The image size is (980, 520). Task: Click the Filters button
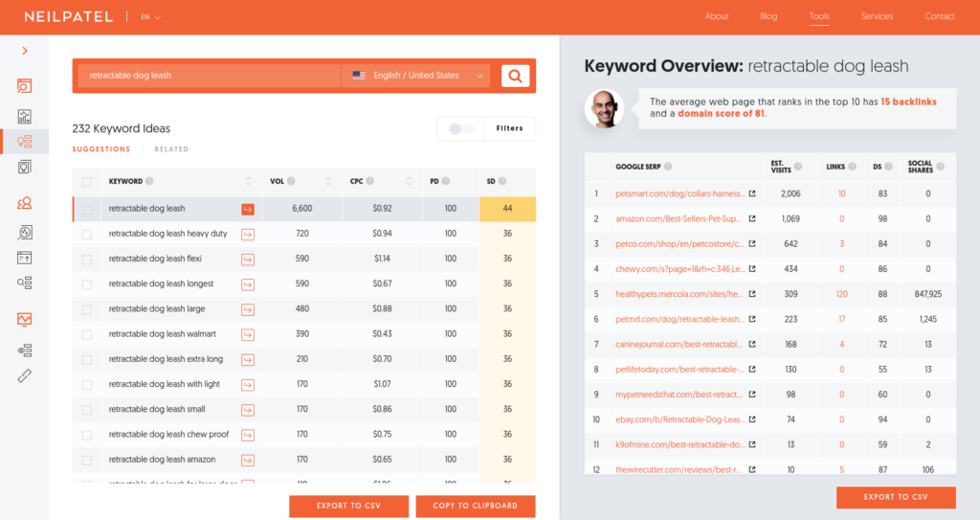click(509, 128)
